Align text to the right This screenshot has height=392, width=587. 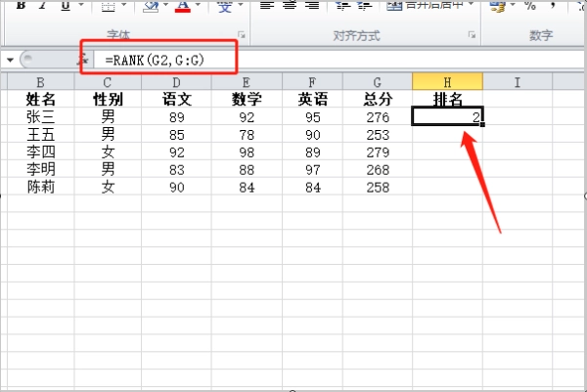pos(312,5)
